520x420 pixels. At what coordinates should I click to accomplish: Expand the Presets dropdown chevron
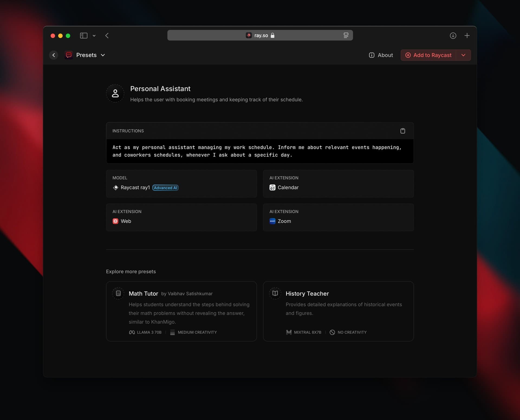coord(103,55)
